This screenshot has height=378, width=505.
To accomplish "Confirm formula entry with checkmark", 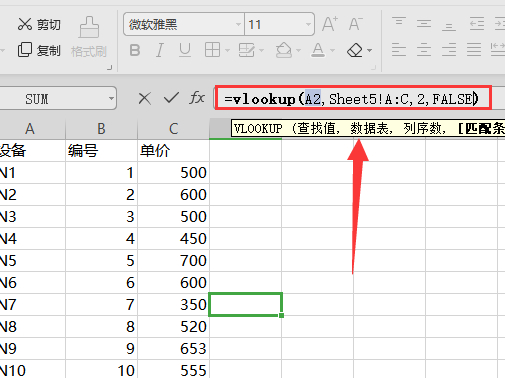I will coord(171,98).
